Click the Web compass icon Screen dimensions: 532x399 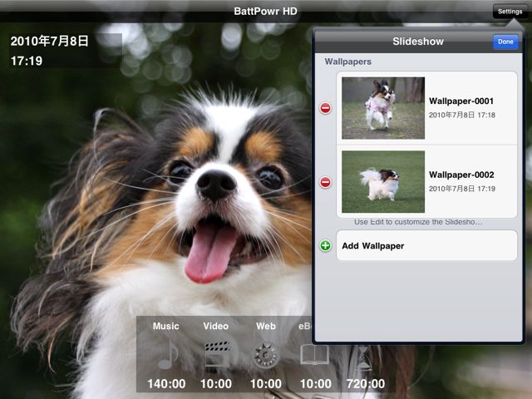tap(266, 355)
